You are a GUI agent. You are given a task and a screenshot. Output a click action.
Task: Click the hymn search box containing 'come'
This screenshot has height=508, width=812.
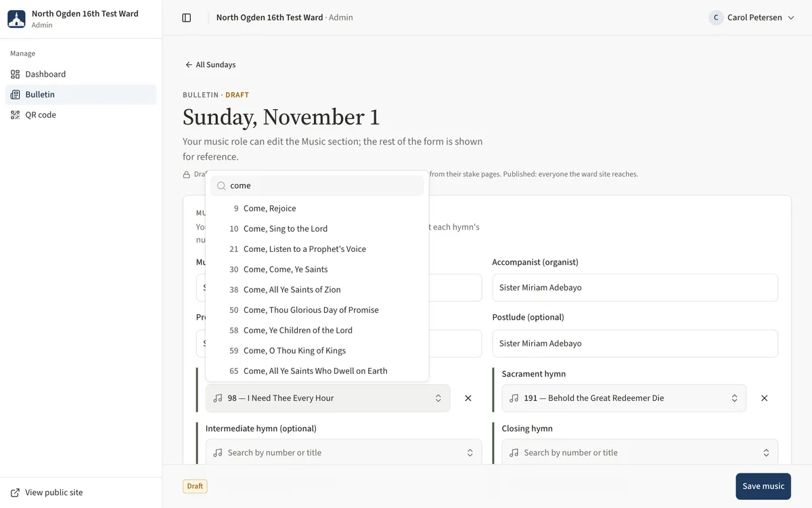(317, 186)
